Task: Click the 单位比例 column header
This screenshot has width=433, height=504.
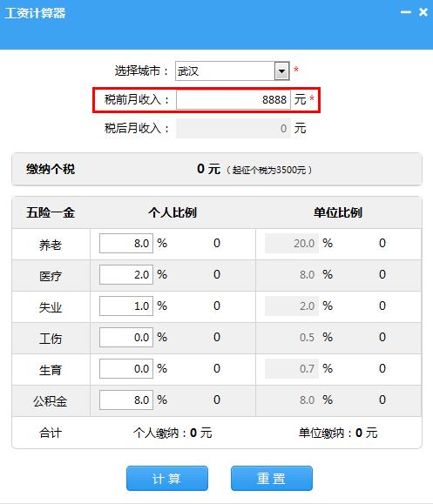Action: click(x=338, y=212)
